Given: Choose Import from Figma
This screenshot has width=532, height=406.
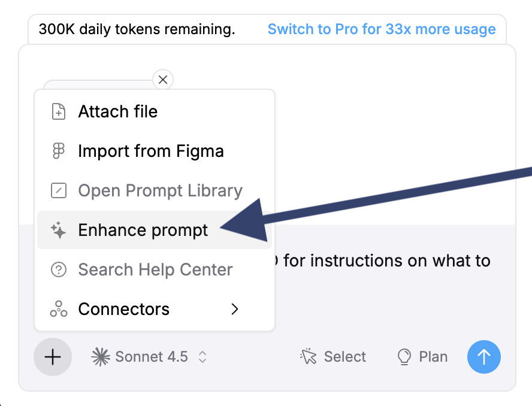Looking at the screenshot, I should coord(150,151).
